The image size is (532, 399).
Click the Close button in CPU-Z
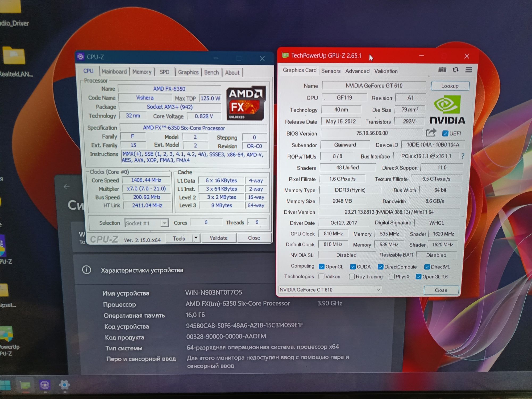(x=254, y=238)
